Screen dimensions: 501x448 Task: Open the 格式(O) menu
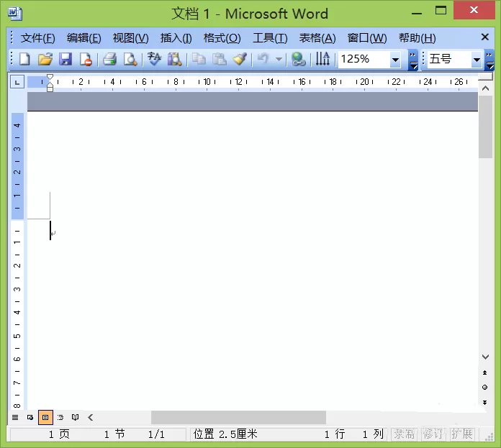(222, 38)
